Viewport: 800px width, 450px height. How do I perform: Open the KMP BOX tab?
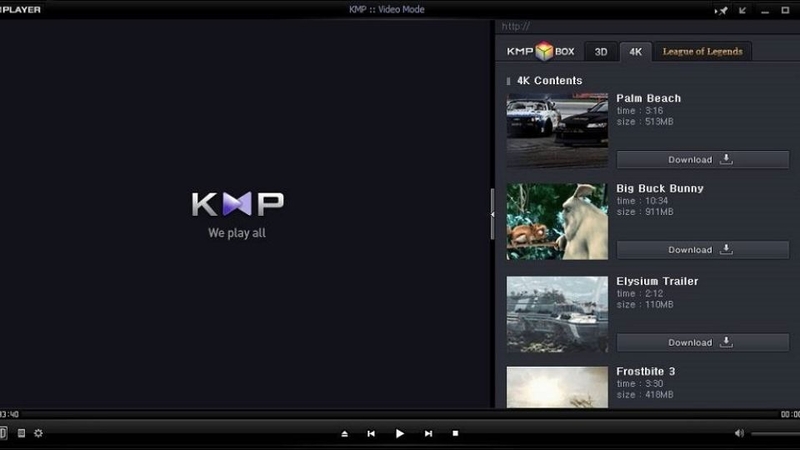coord(540,52)
